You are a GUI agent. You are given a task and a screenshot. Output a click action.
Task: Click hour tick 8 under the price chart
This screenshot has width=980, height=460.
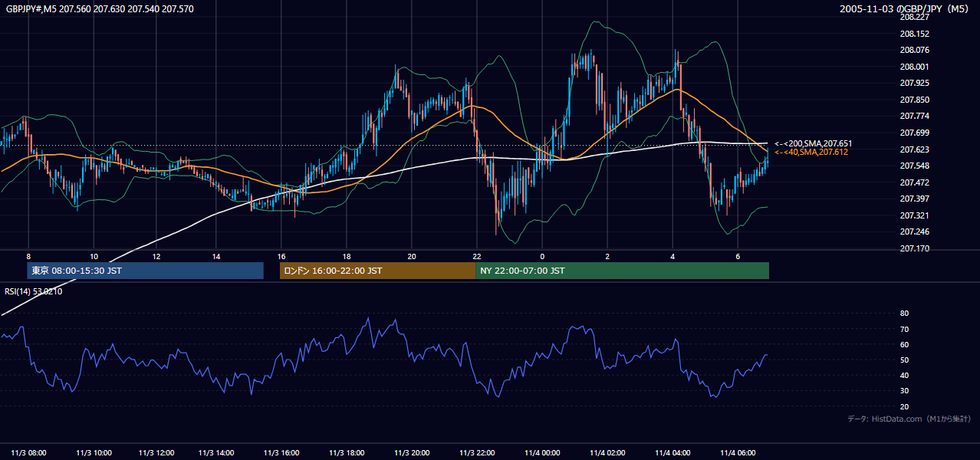pyautogui.click(x=28, y=256)
